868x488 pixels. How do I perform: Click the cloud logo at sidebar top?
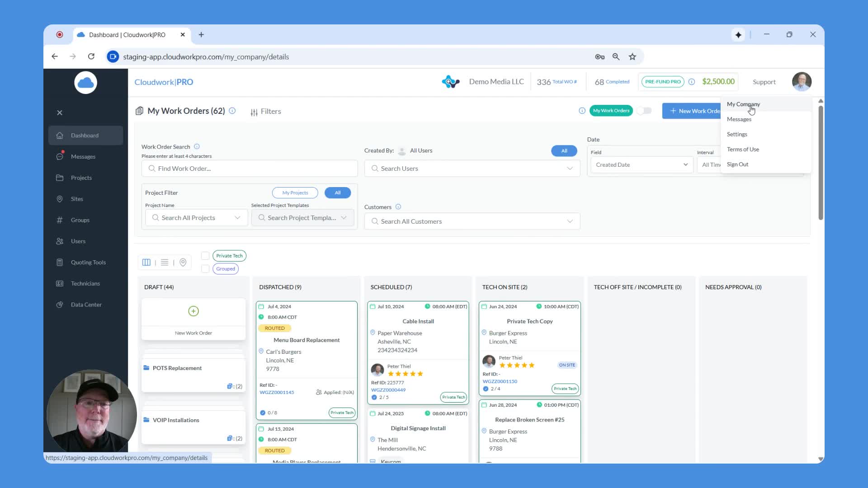85,83
